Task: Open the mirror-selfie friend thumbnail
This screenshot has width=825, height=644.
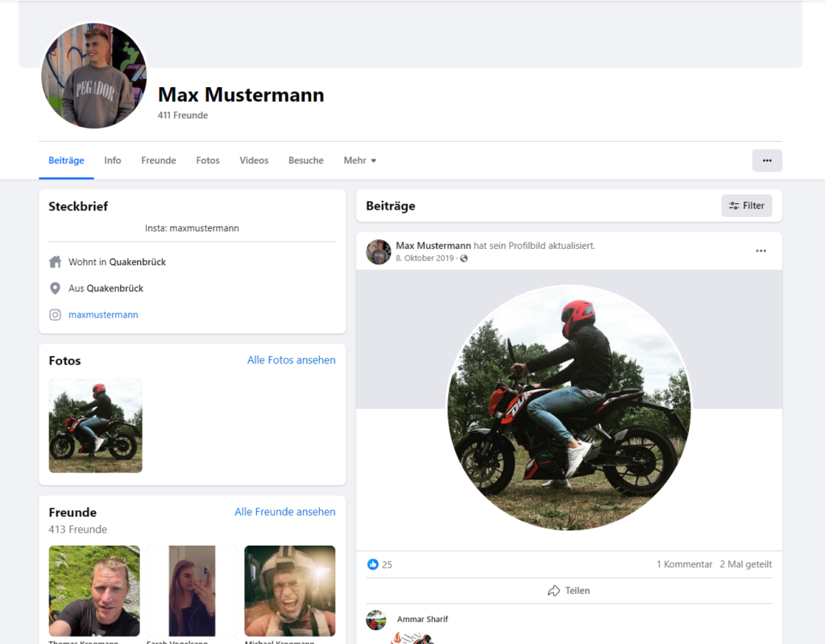Action: click(192, 591)
